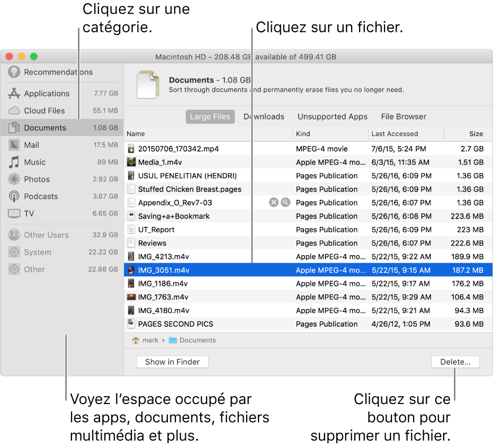
Task: Click the IMG_1763.m4v thumbnail icon
Action: [131, 297]
